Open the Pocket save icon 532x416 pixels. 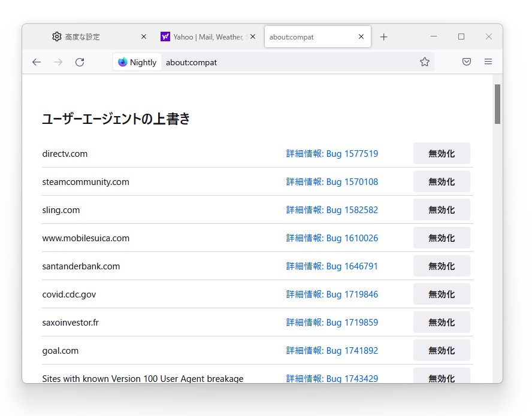(467, 62)
